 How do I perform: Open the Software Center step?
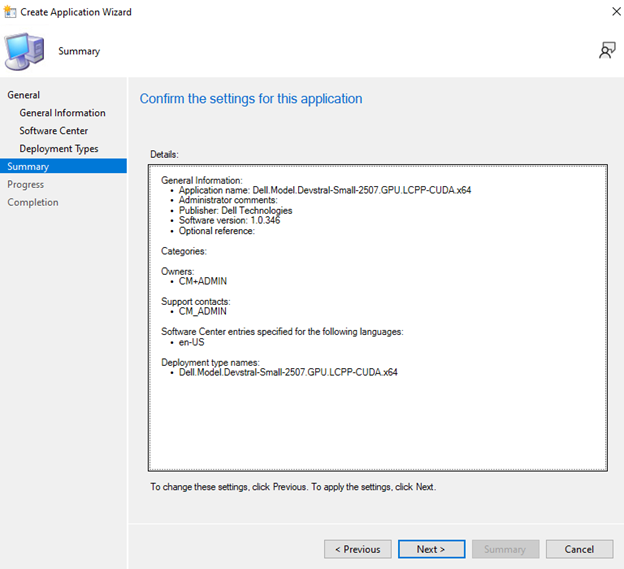click(x=54, y=131)
